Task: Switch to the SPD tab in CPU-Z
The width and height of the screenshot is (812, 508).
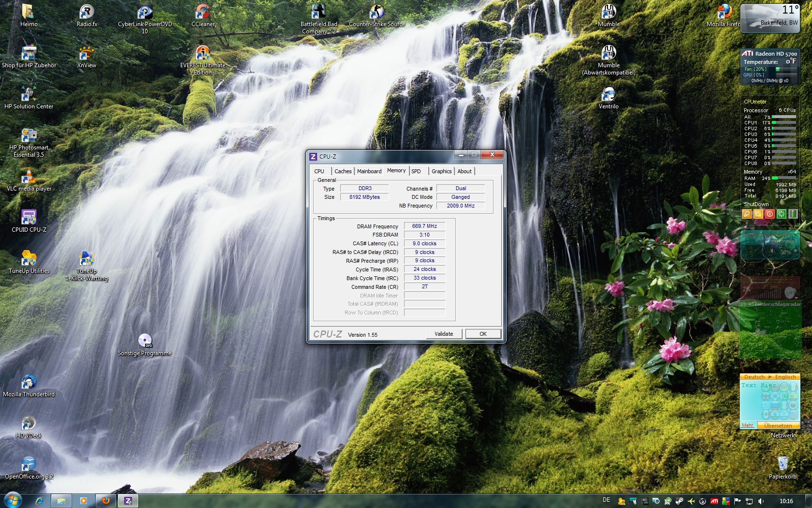Action: coord(416,171)
